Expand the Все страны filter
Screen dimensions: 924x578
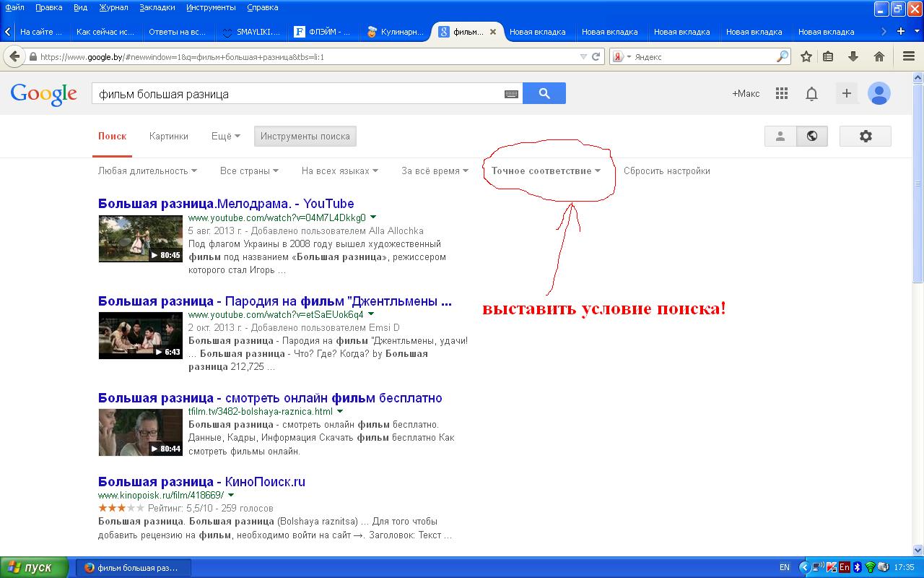point(249,171)
